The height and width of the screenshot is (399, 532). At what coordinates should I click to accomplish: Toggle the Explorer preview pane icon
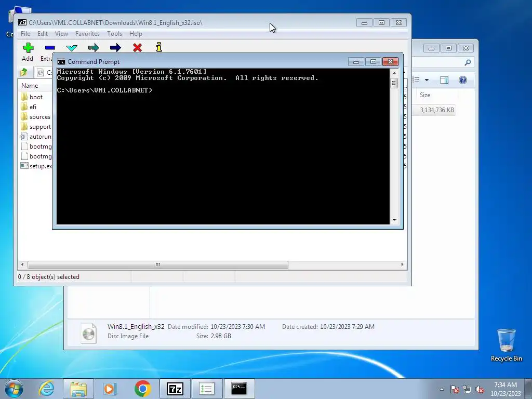[x=444, y=80]
